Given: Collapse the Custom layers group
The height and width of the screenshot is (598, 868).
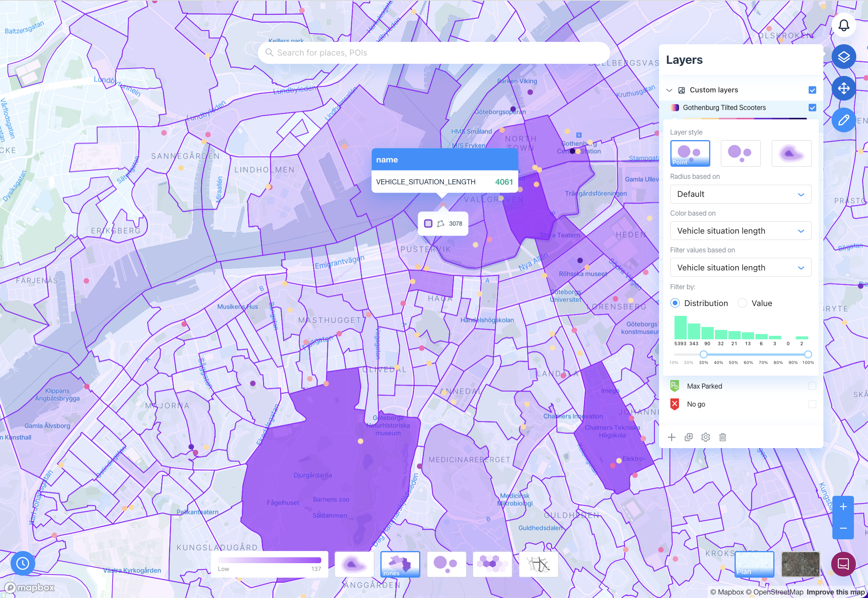Looking at the screenshot, I should click(x=669, y=90).
